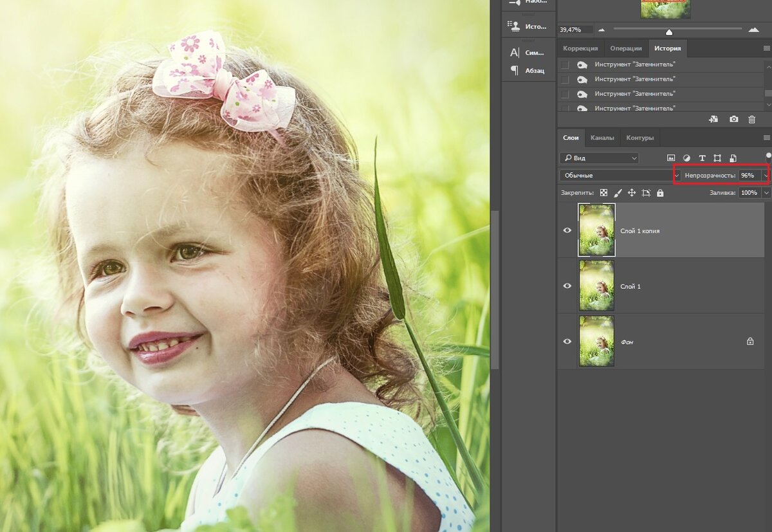Switch to the Операции tab
The image size is (772, 532).
click(626, 48)
